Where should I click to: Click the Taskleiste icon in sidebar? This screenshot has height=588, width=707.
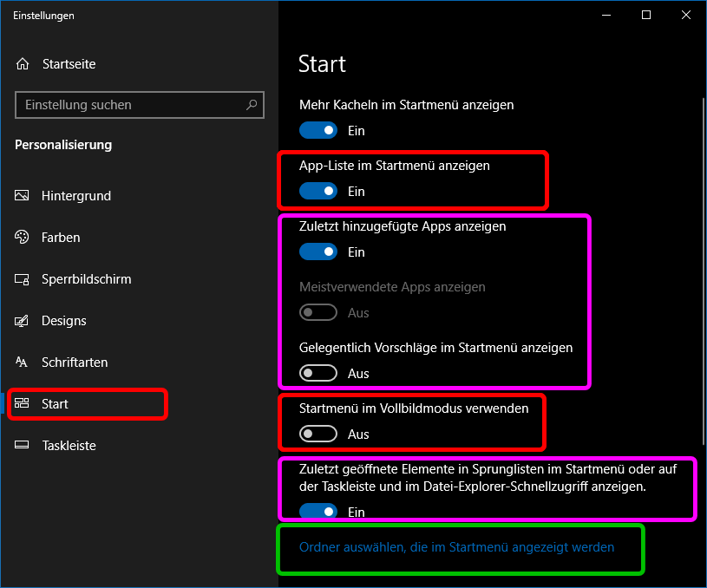[x=23, y=446]
